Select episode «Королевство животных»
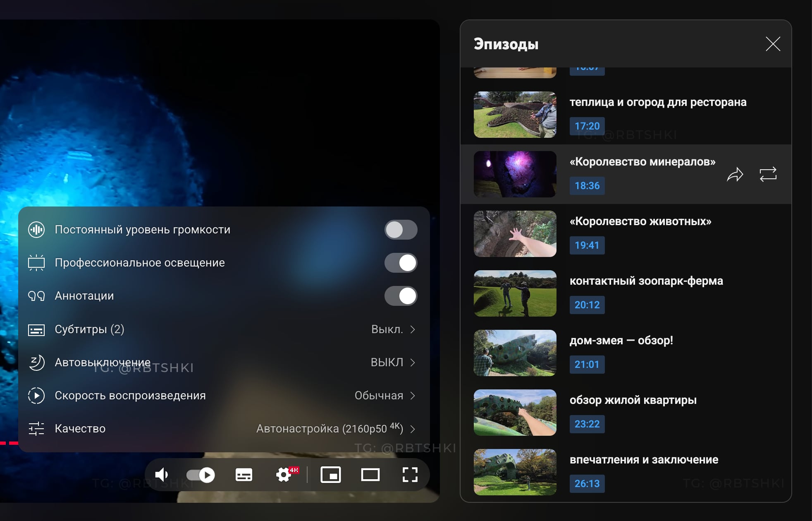The image size is (812, 521). click(640, 221)
